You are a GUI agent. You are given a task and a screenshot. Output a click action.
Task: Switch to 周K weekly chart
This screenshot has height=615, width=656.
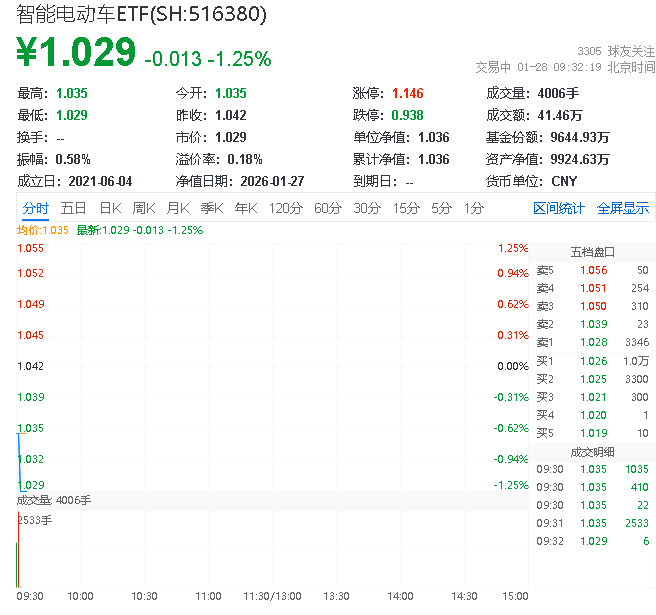pos(144,208)
